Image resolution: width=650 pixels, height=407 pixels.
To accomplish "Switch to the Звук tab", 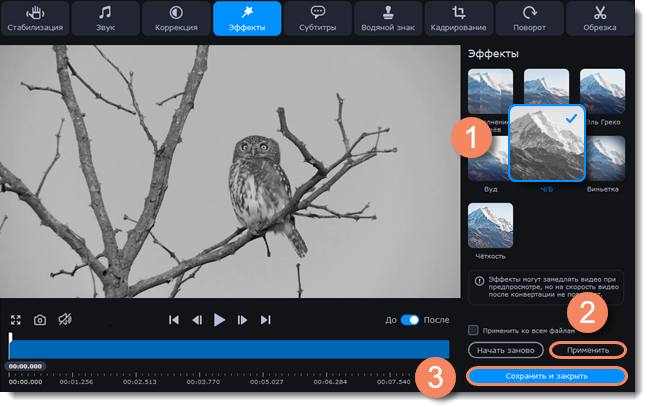I will point(106,19).
